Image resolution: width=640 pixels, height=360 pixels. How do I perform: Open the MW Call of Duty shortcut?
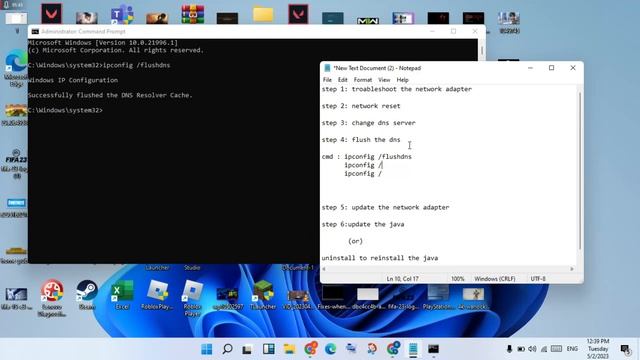click(x=368, y=20)
